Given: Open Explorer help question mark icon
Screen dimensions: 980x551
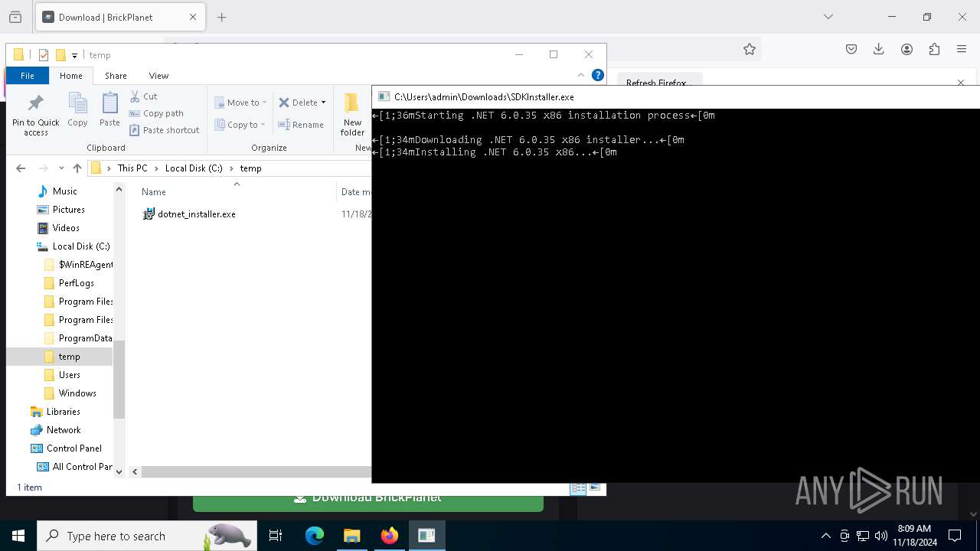Looking at the screenshot, I should click(598, 75).
